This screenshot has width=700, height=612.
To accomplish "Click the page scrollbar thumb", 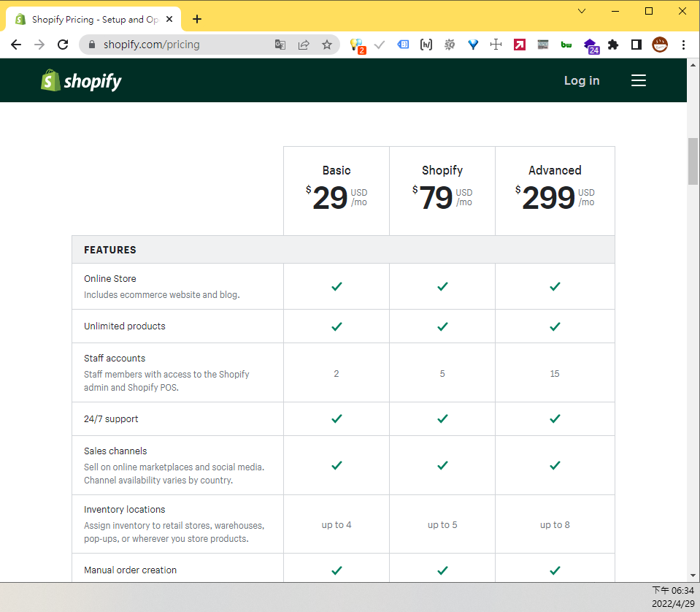I will click(x=693, y=161).
